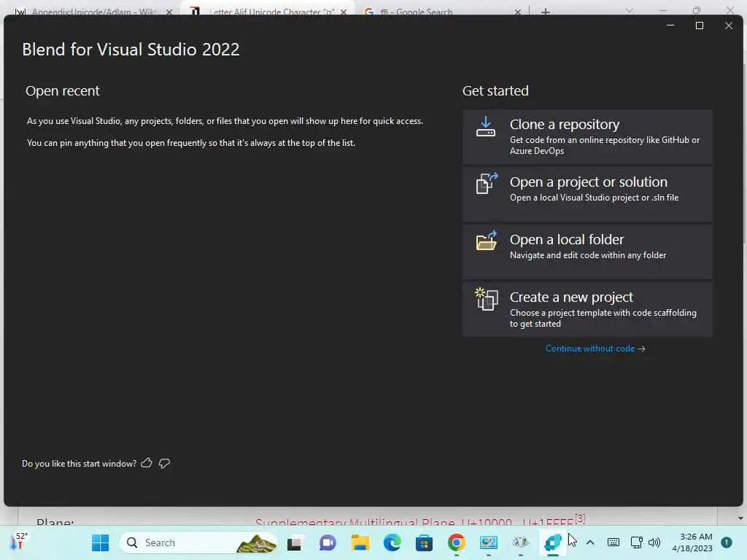
Task: Open the Chrome tab search dropdown
Action: click(630, 10)
